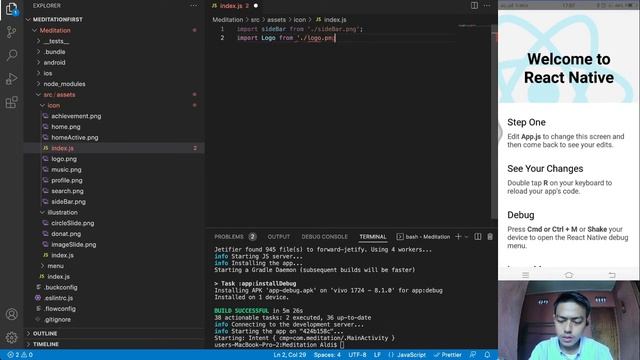Open the Explorer view in activity bar

[11, 9]
